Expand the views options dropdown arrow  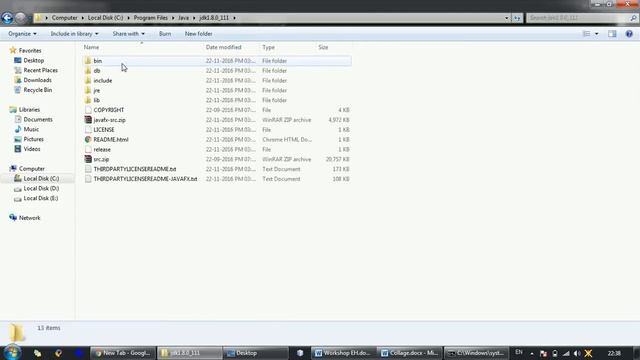click(x=597, y=34)
